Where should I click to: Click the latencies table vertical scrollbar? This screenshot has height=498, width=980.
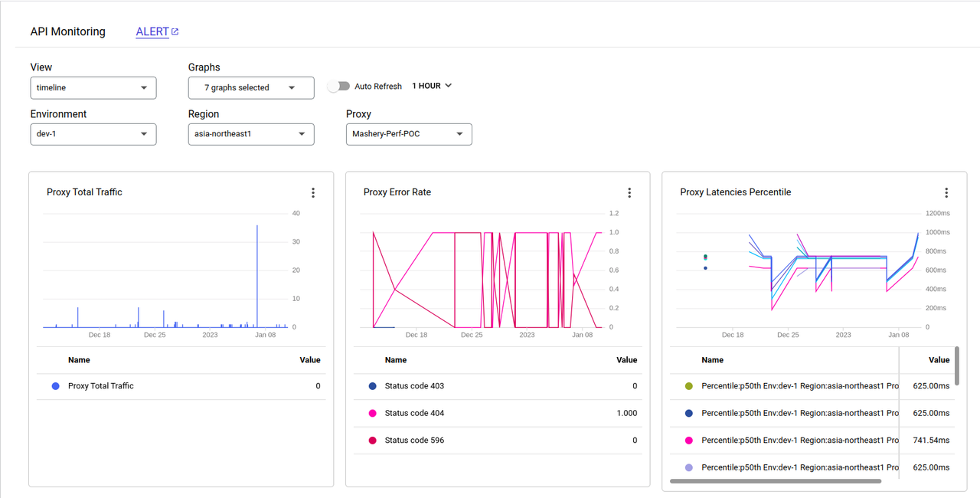pos(957,366)
